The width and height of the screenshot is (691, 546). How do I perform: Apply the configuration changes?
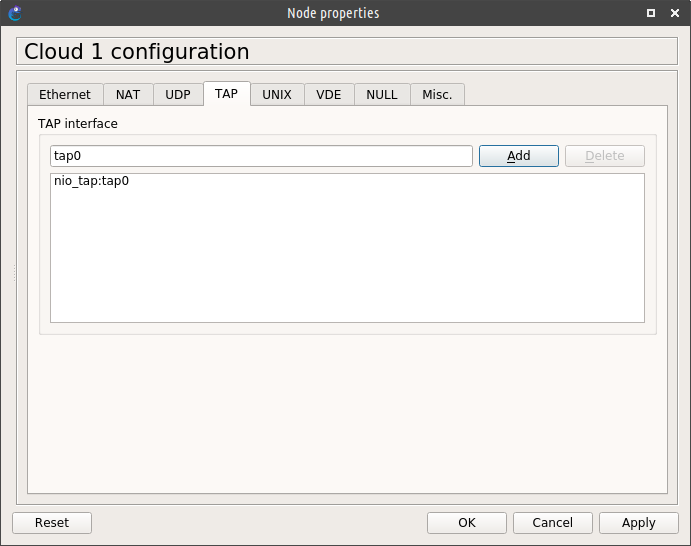coord(638,523)
